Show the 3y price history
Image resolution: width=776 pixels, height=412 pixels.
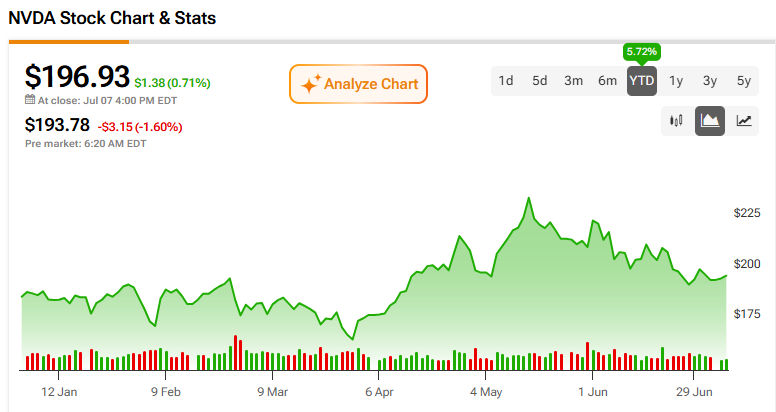710,81
